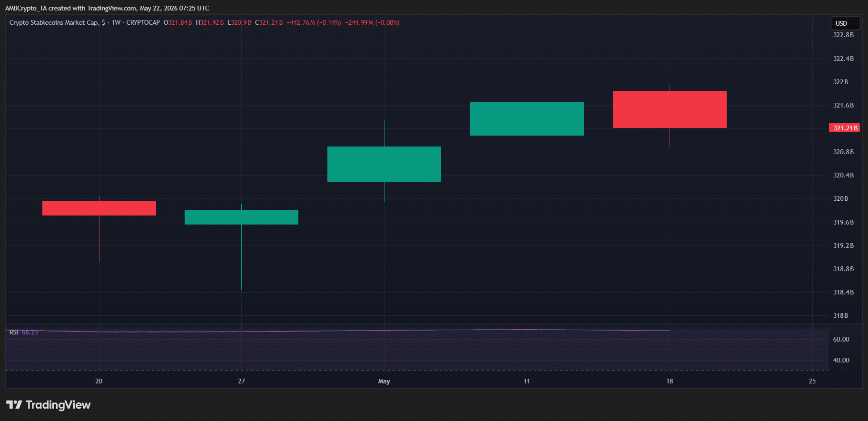Click the 322.8B price axis label

[843, 35]
